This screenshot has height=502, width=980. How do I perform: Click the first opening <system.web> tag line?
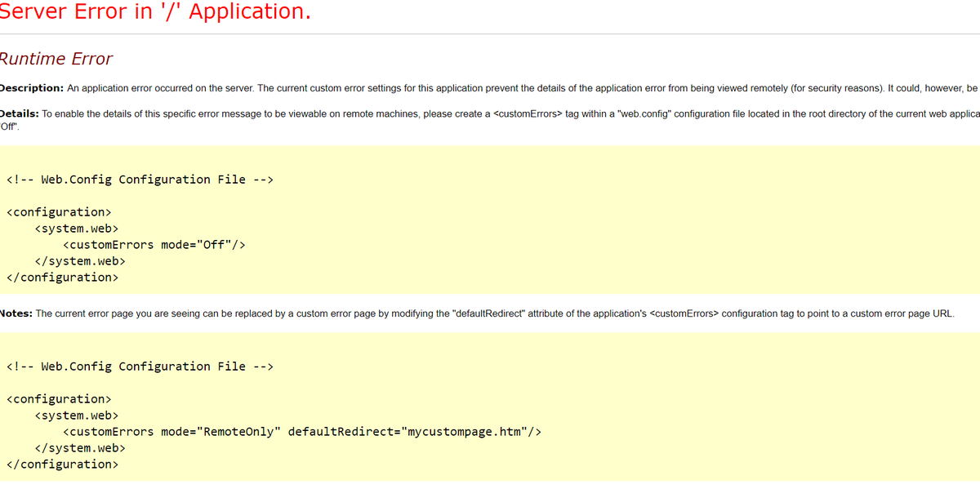click(77, 229)
